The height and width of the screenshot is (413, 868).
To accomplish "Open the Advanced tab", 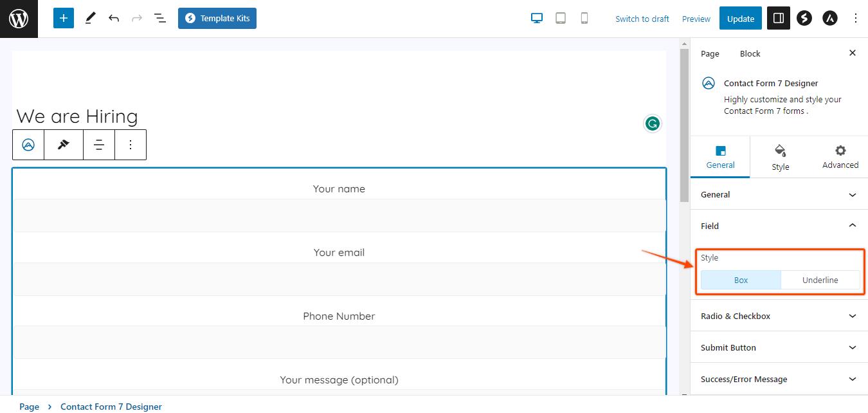I will pyautogui.click(x=840, y=157).
